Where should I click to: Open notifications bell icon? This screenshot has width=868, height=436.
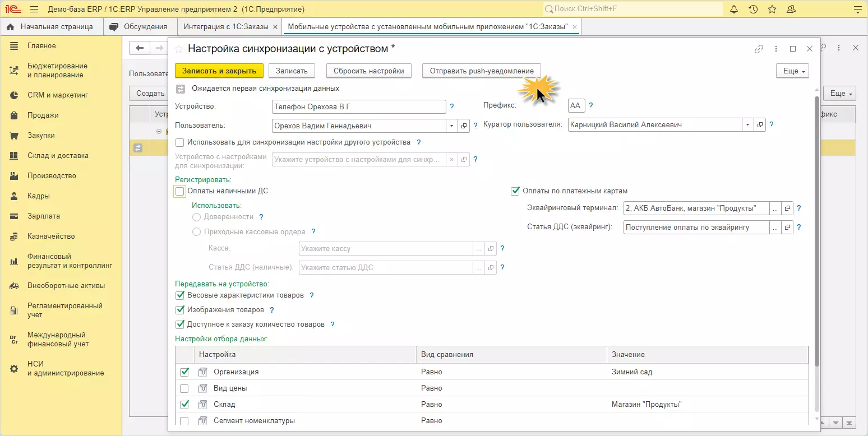(x=734, y=10)
